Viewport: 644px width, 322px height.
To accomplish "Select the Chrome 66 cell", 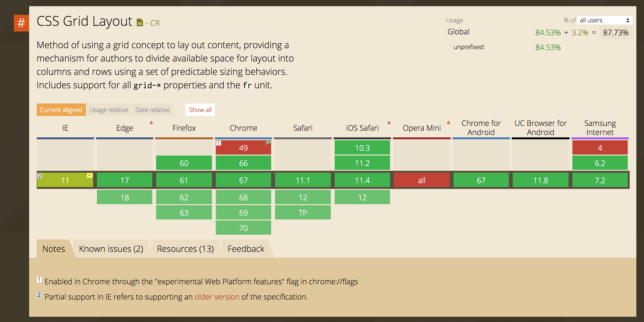I will [x=243, y=163].
